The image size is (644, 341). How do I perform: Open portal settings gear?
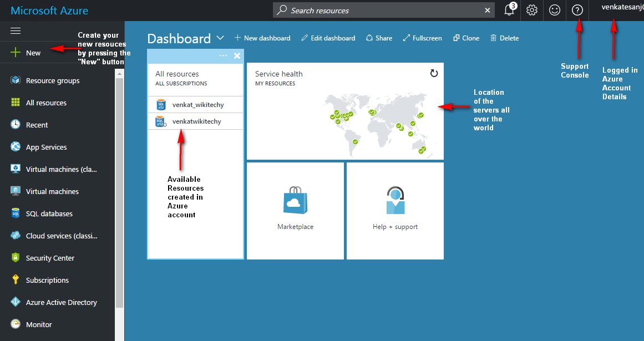532,11
